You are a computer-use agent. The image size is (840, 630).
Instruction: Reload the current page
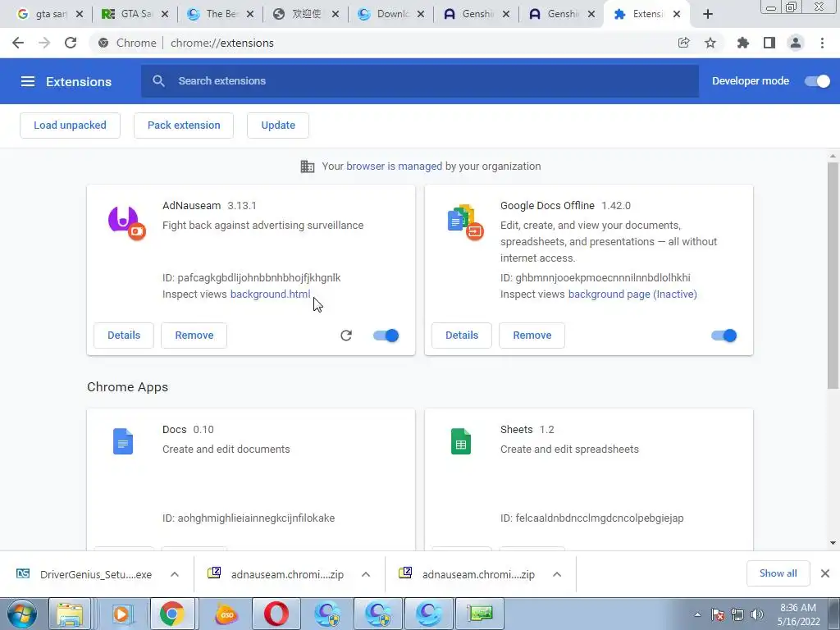click(71, 43)
